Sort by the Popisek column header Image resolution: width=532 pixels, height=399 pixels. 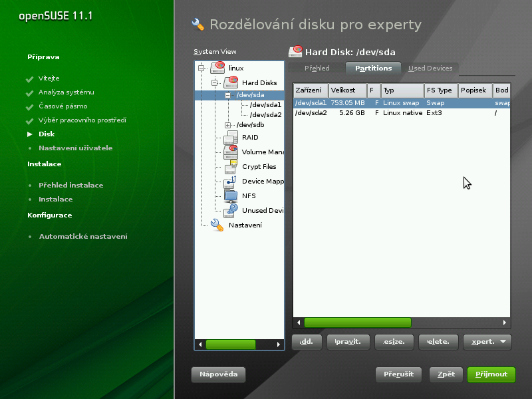tap(475, 90)
